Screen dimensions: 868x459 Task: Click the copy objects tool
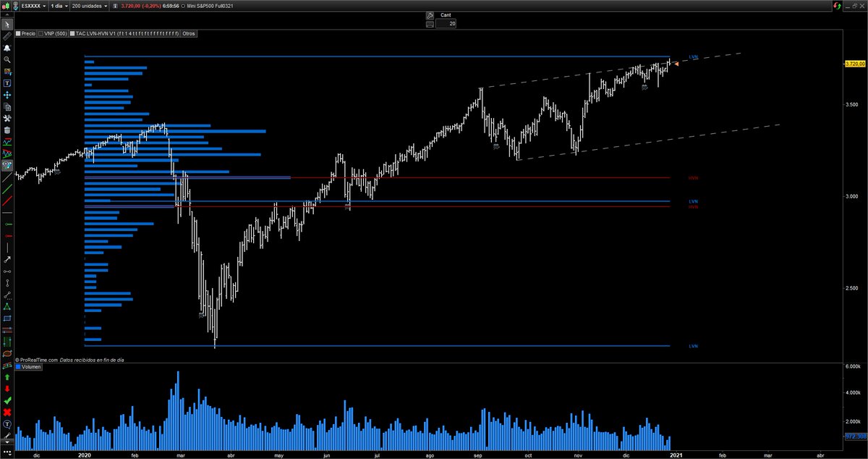pos(7,106)
